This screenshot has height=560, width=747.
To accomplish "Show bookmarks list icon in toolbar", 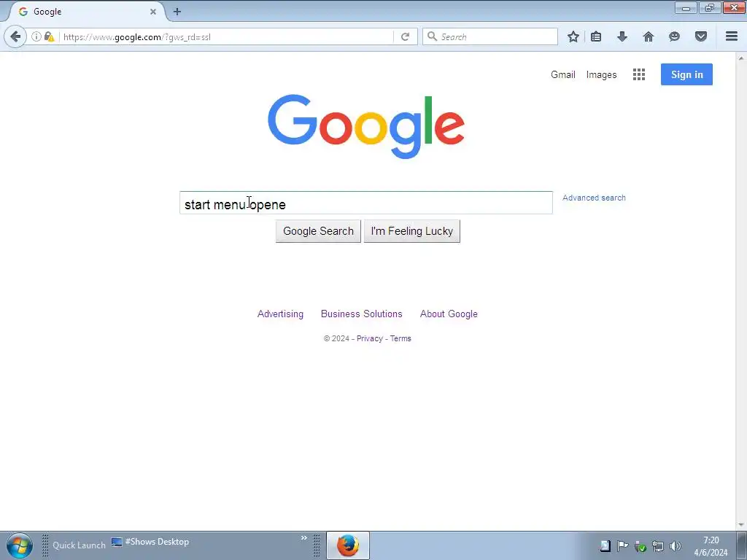I will click(596, 36).
